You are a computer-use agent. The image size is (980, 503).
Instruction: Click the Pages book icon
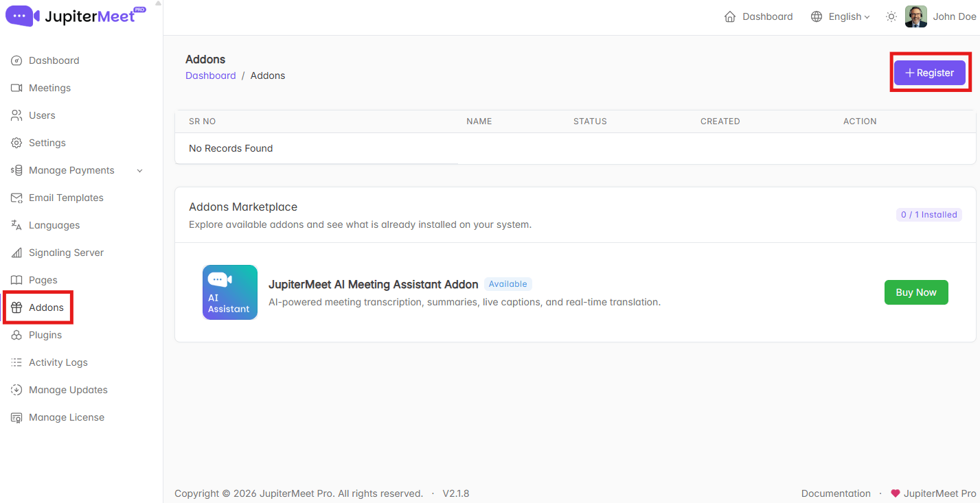tap(16, 280)
